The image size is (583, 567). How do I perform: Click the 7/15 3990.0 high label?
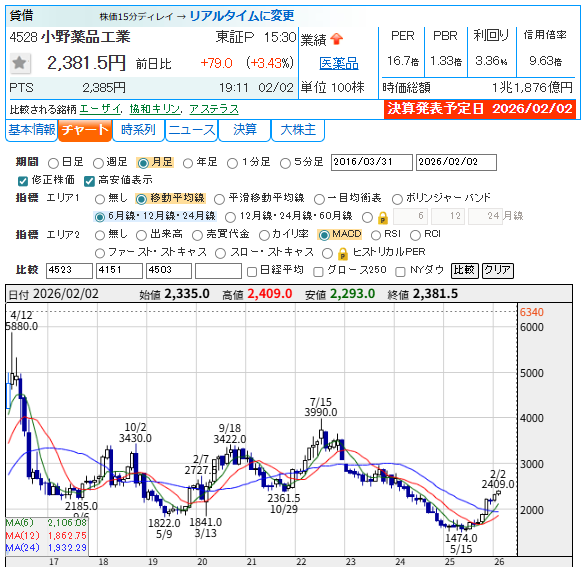(321, 407)
